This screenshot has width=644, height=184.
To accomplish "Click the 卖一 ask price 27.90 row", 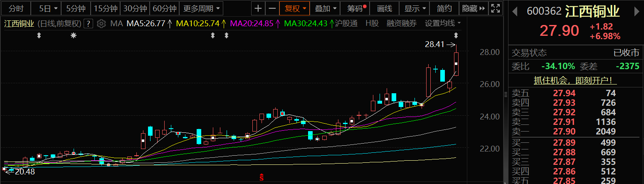I will click(575, 132).
